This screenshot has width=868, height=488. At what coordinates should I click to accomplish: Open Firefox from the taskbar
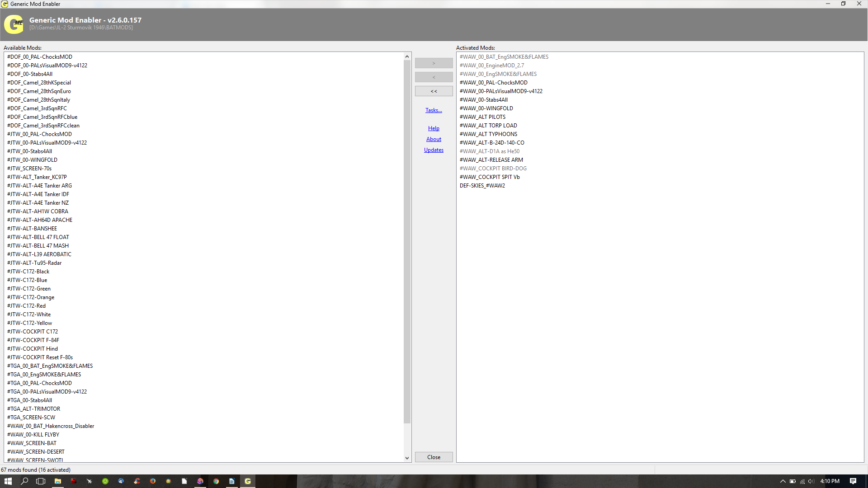[153, 481]
